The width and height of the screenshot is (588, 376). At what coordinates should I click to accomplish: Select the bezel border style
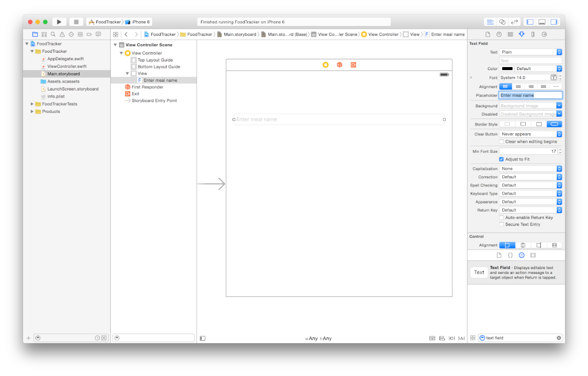point(539,124)
